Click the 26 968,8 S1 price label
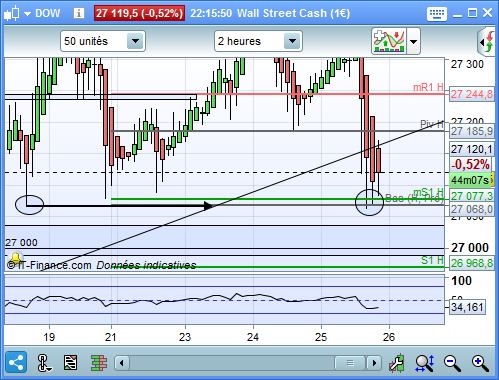This screenshot has width=499, height=380. tap(471, 263)
